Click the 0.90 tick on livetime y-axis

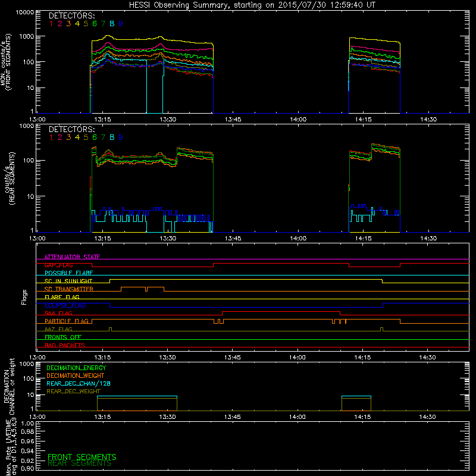[x=27, y=468]
